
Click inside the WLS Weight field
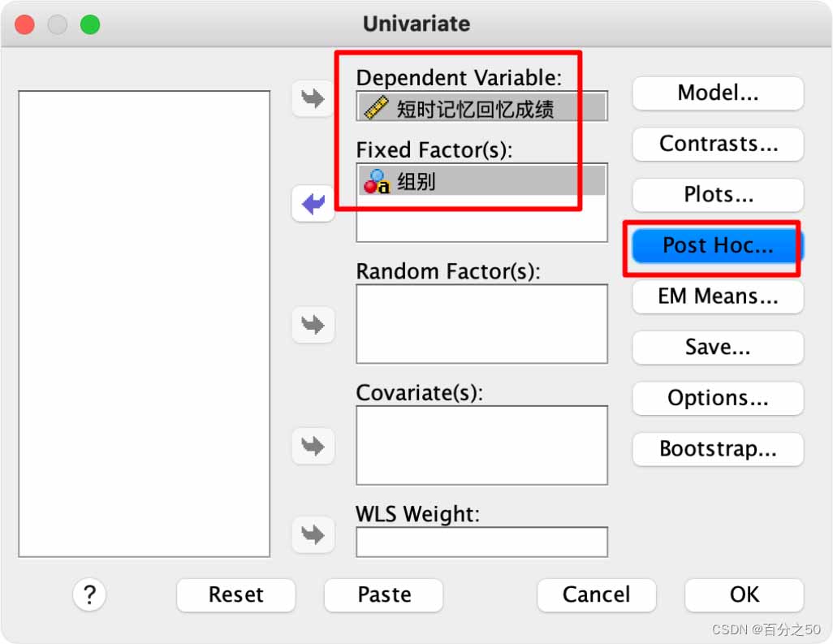[x=481, y=542]
